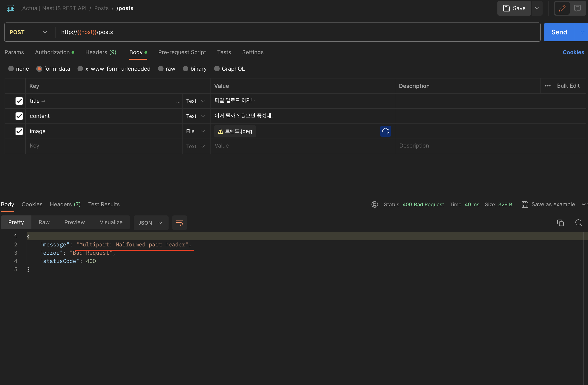
Task: Click the empty Key input field
Action: pos(104,146)
